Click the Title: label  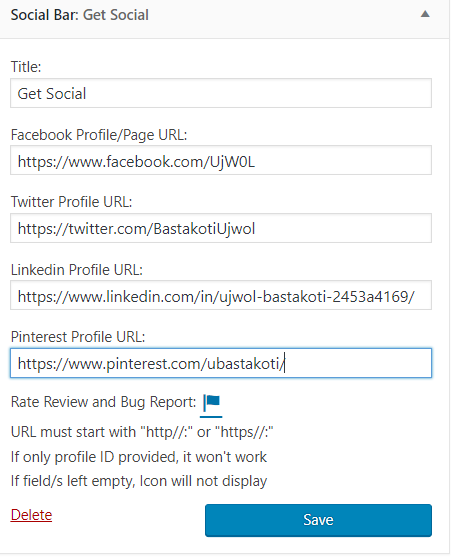(x=26, y=67)
